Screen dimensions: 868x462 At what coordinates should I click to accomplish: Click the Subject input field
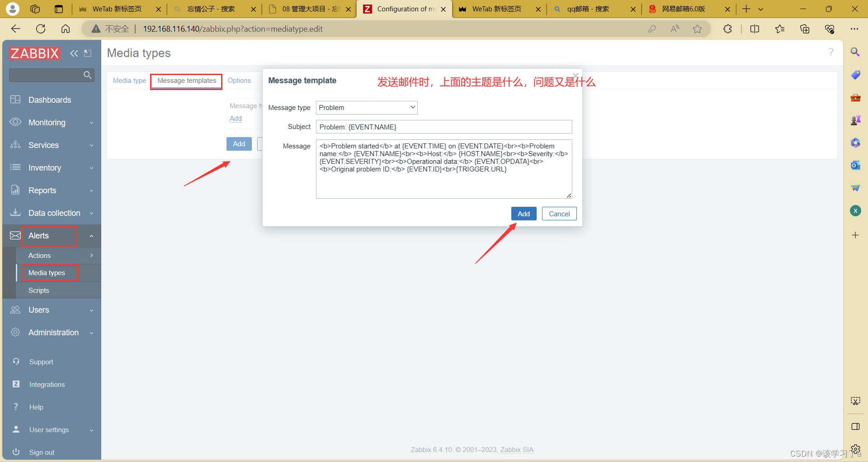coord(444,127)
